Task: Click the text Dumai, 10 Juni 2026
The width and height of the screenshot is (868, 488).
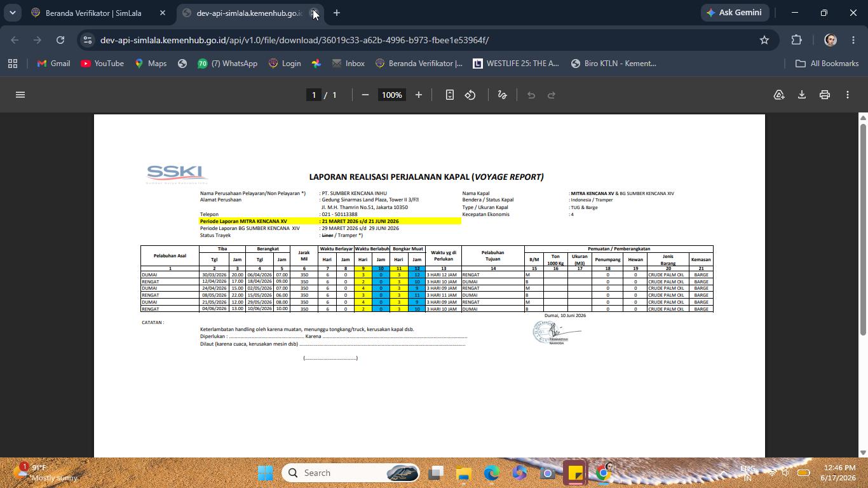Action: coord(565,315)
